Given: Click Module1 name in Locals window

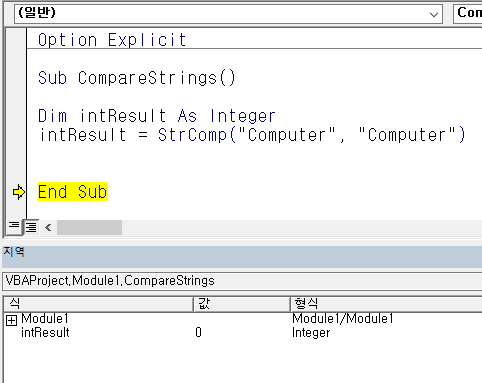Looking at the screenshot, I should 45,319.
